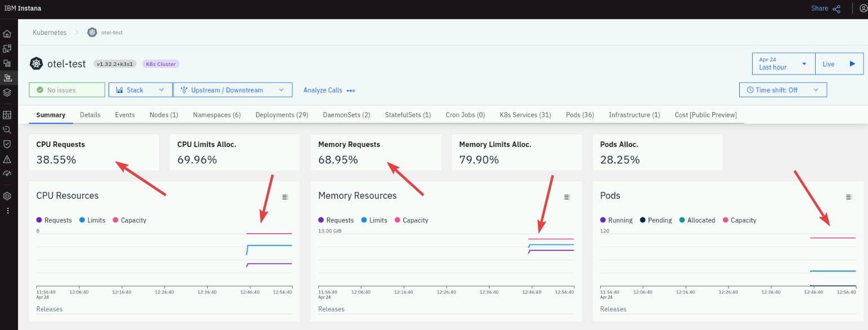This screenshot has height=330, width=868.
Task: Expand the Stack dropdown
Action: [141, 90]
